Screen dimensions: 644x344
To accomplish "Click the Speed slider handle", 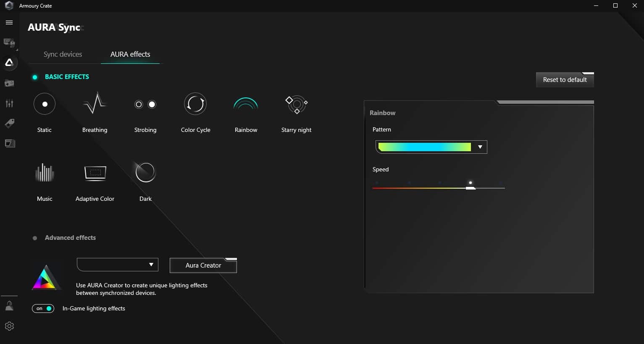I will pos(471,188).
